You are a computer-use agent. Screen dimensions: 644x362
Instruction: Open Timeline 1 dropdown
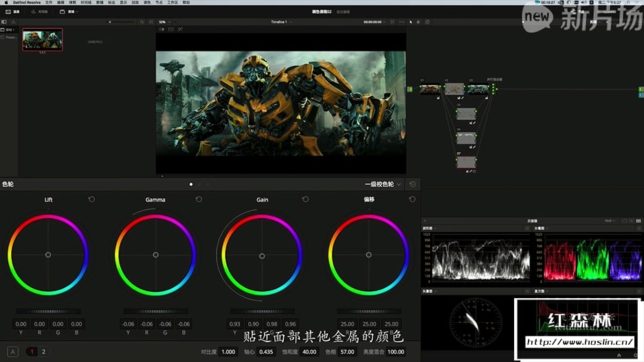(281, 22)
